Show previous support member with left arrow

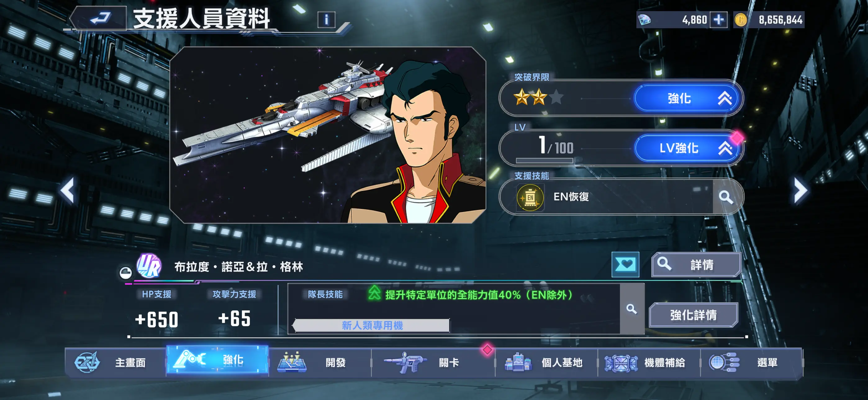tap(67, 191)
